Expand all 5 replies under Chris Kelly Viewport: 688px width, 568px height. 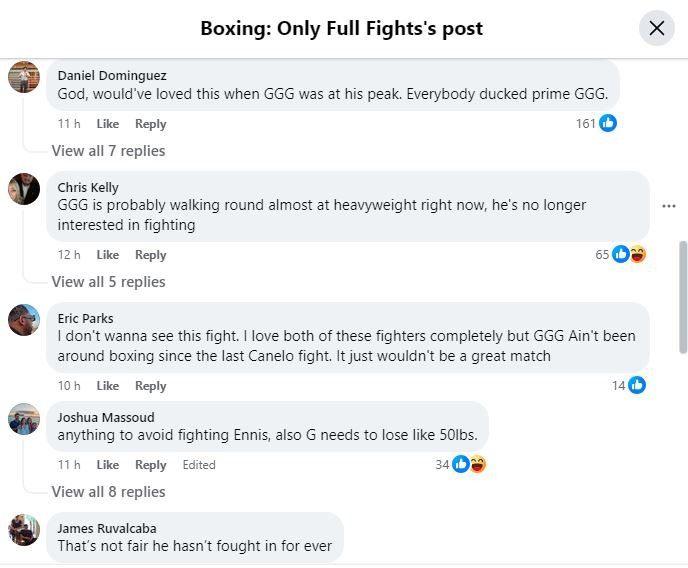(108, 282)
